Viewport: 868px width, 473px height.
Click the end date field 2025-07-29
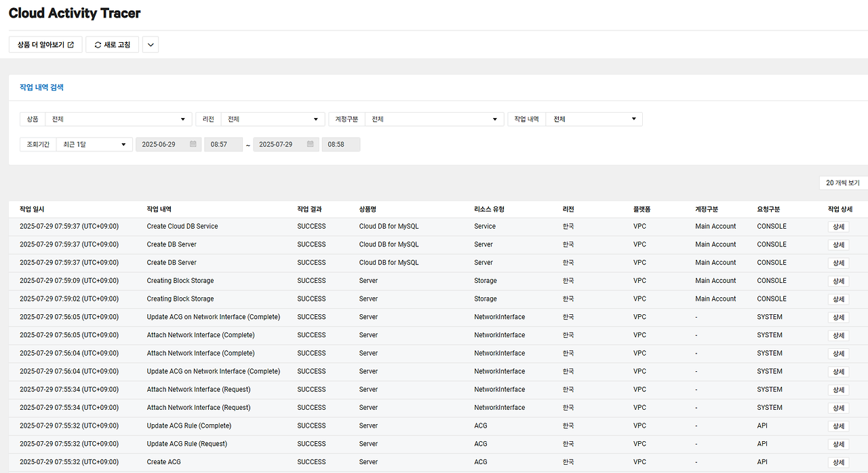(x=285, y=145)
